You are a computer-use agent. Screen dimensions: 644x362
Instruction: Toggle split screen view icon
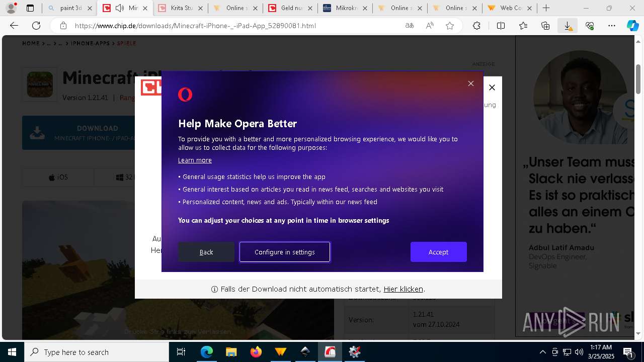tap(501, 26)
